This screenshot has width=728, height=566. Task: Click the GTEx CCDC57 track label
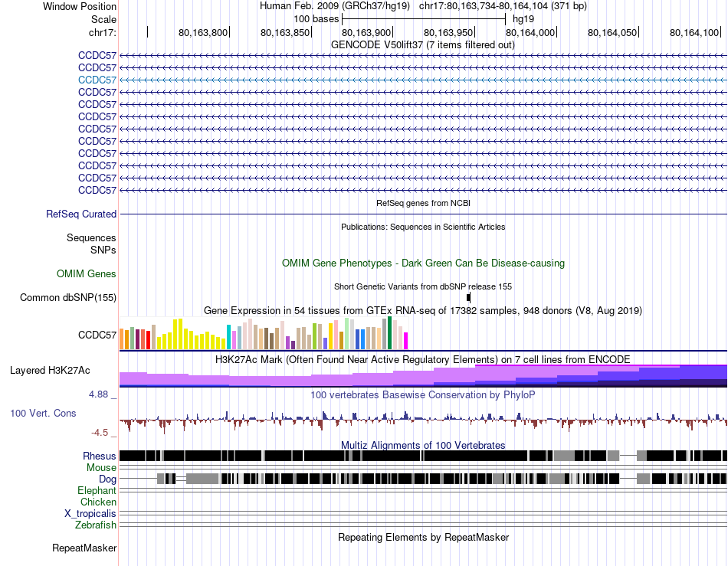click(x=97, y=335)
